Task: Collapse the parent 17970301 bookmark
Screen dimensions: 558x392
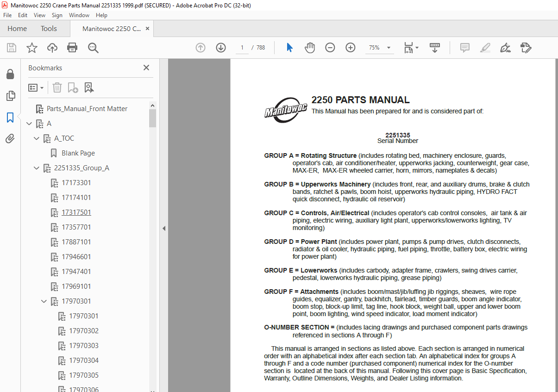Action: (x=44, y=301)
